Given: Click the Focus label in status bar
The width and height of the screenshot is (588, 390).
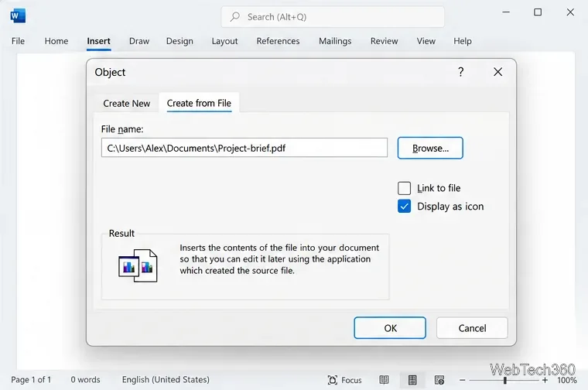Looking at the screenshot, I should 351,380.
